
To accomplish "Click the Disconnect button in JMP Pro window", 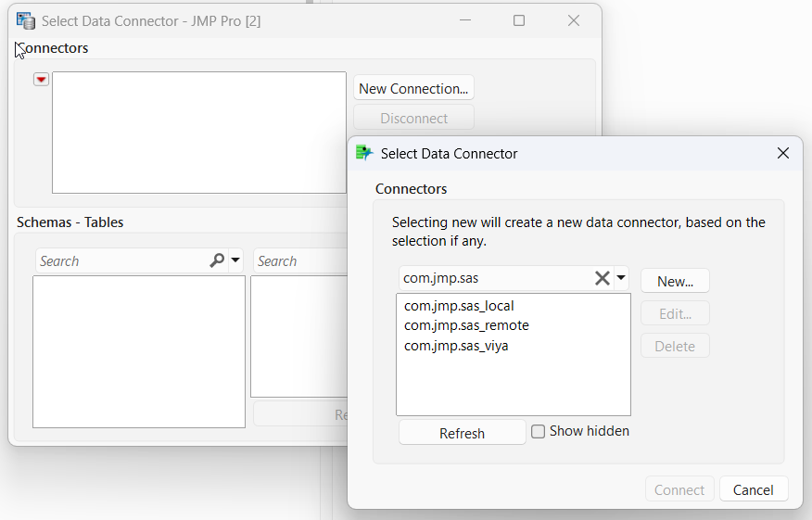I will point(413,118).
